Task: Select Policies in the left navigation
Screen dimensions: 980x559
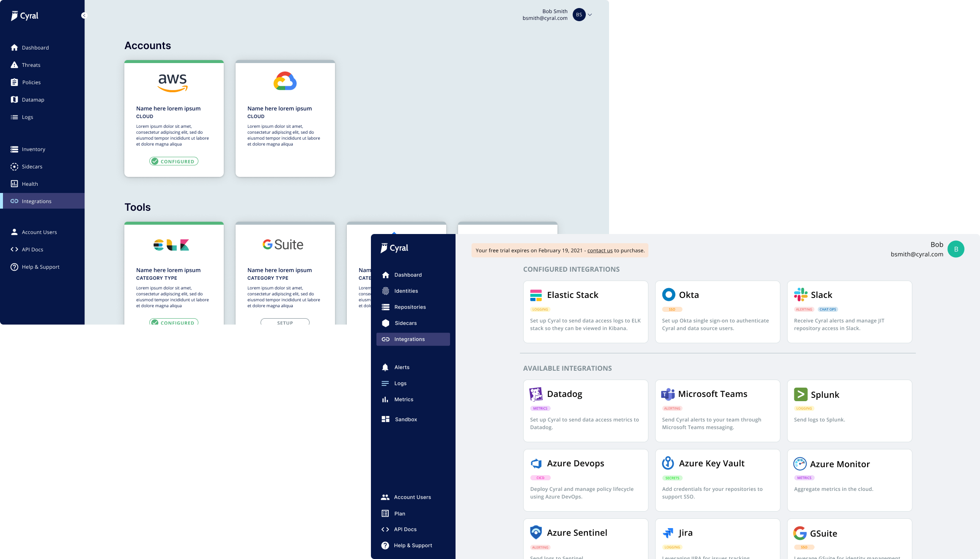Action: (x=31, y=83)
